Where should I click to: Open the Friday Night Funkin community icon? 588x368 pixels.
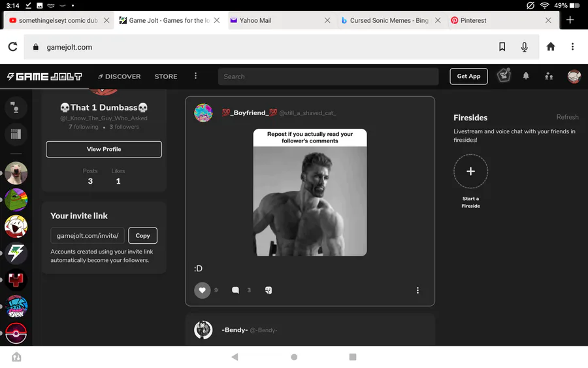[16, 307]
